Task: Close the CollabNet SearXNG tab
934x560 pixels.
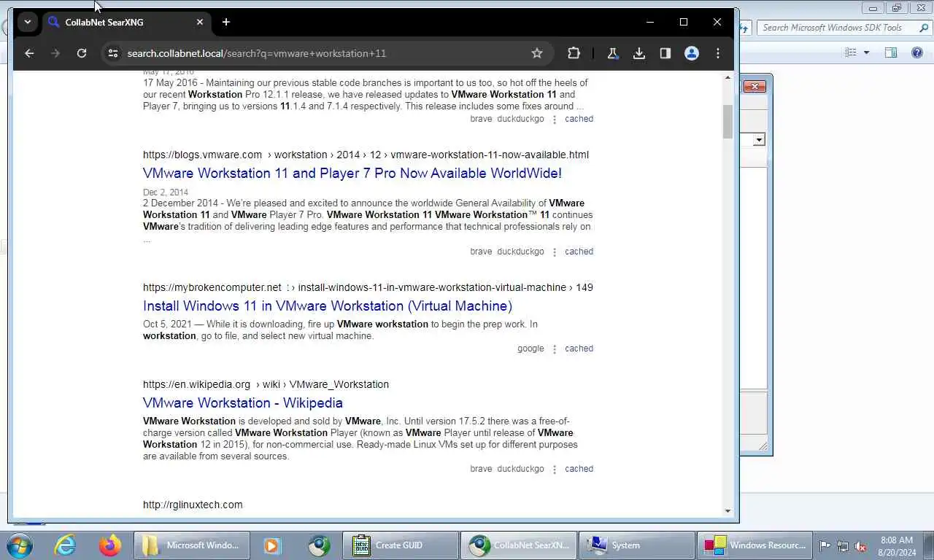Action: coord(200,22)
